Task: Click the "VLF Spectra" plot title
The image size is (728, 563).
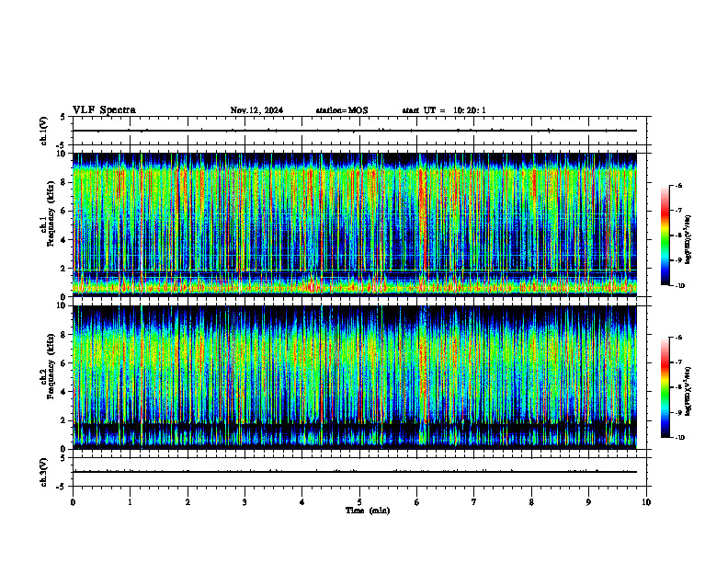Action: [x=104, y=110]
